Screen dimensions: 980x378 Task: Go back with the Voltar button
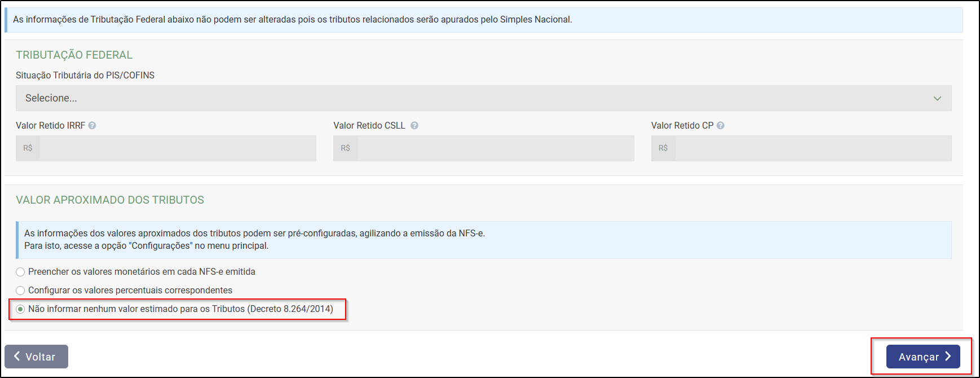click(36, 357)
